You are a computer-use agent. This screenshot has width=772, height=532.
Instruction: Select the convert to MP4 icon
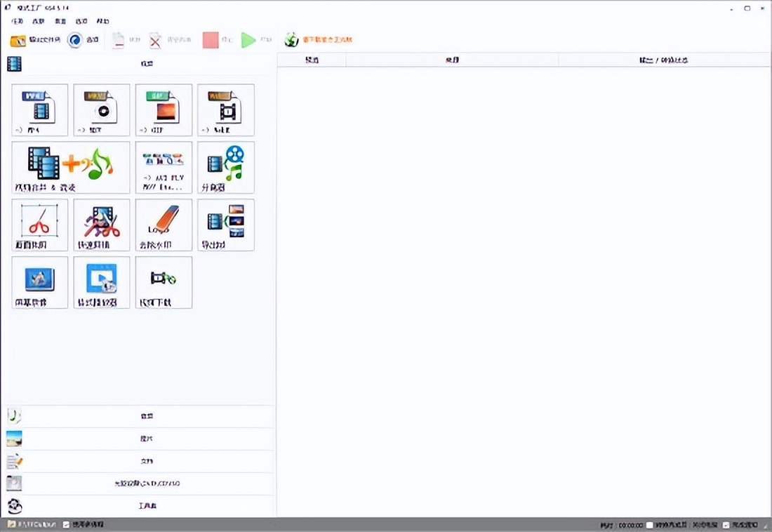(40, 109)
